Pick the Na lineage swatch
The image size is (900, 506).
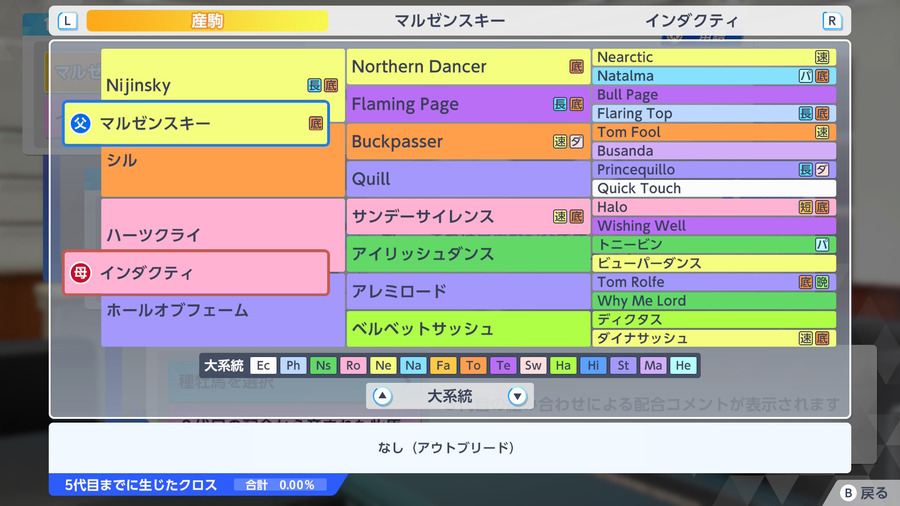[x=413, y=365]
